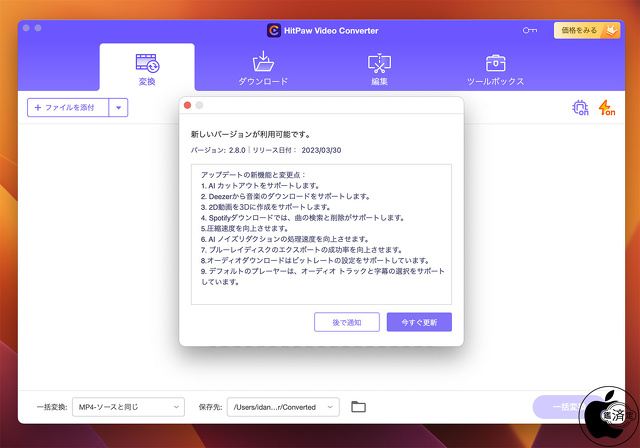Click the ファイルを添付 button
The image size is (640, 448).
tap(68, 107)
